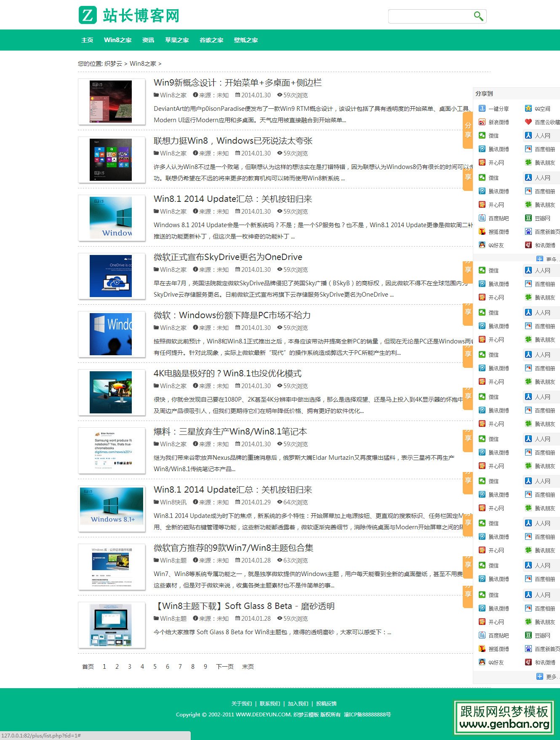Image resolution: width=560 pixels, height=740 pixels.
Task: Click 下一页 in the pagination
Action: pos(224,667)
